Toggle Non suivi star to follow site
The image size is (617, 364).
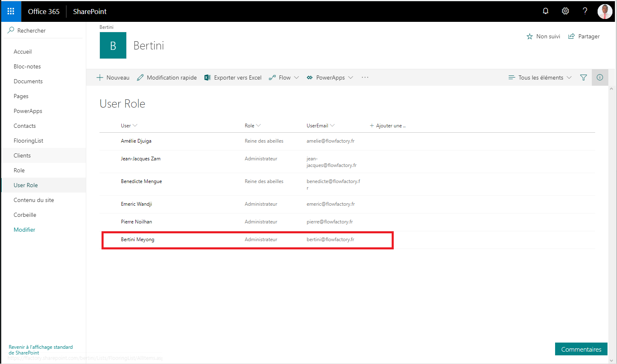point(543,36)
